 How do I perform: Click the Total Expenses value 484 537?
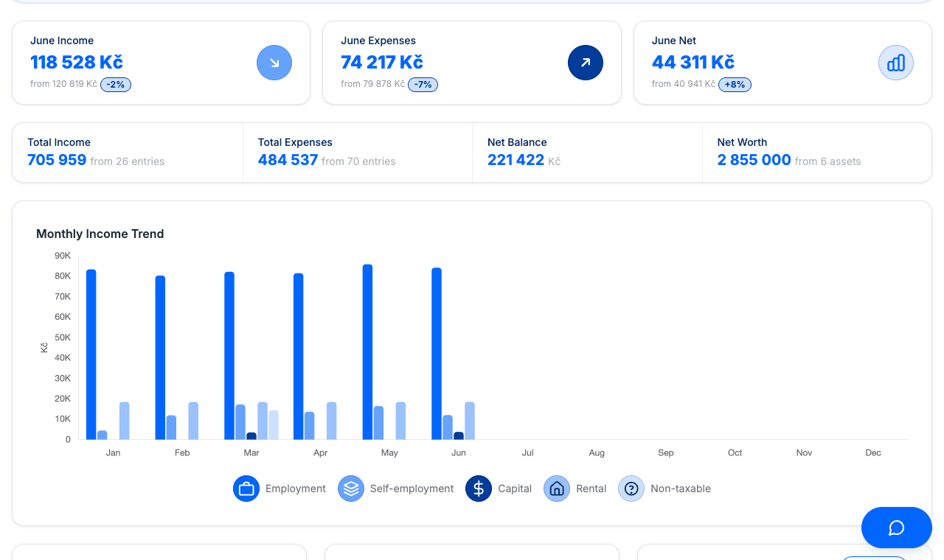click(288, 160)
